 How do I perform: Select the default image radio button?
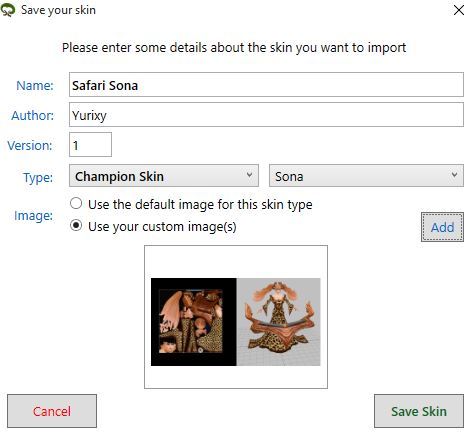(76, 203)
